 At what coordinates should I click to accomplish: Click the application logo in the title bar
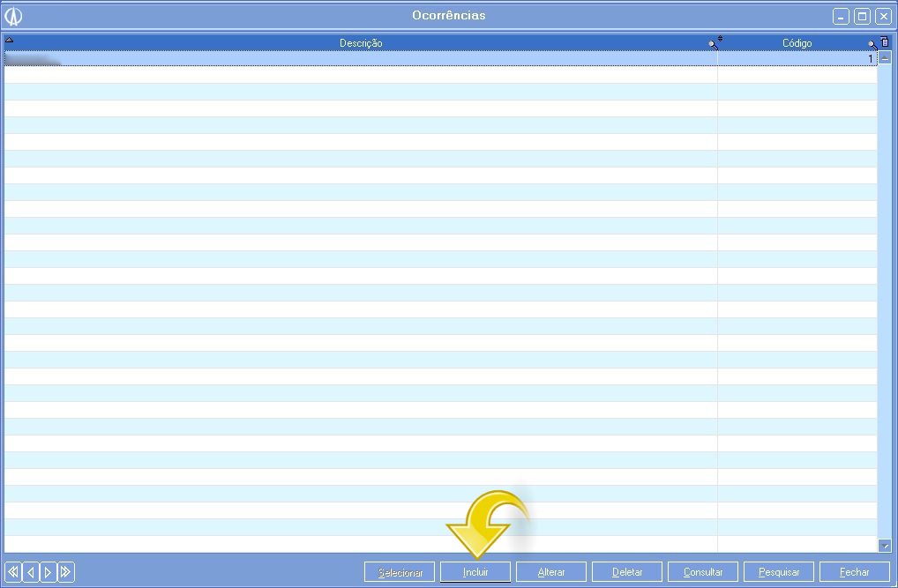13,16
